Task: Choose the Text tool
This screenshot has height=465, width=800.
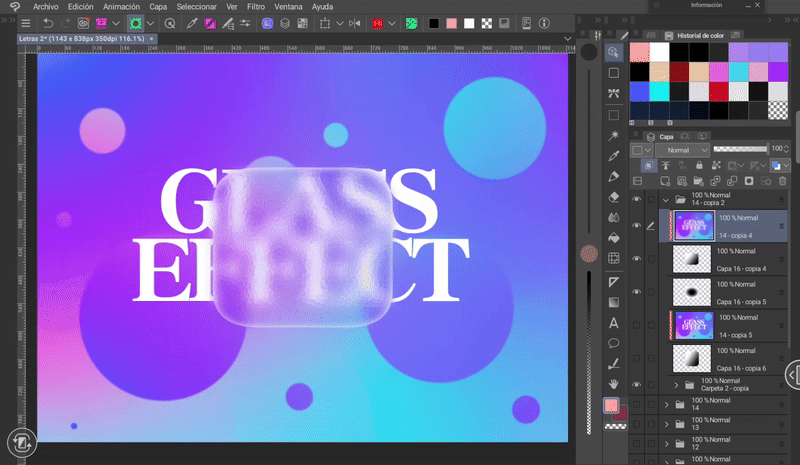Action: (614, 323)
